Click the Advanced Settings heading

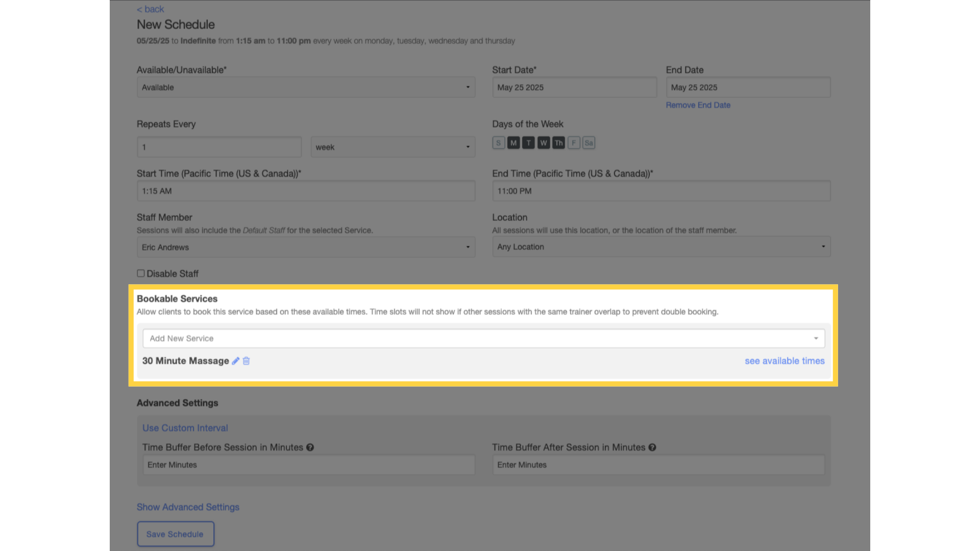pyautogui.click(x=178, y=403)
